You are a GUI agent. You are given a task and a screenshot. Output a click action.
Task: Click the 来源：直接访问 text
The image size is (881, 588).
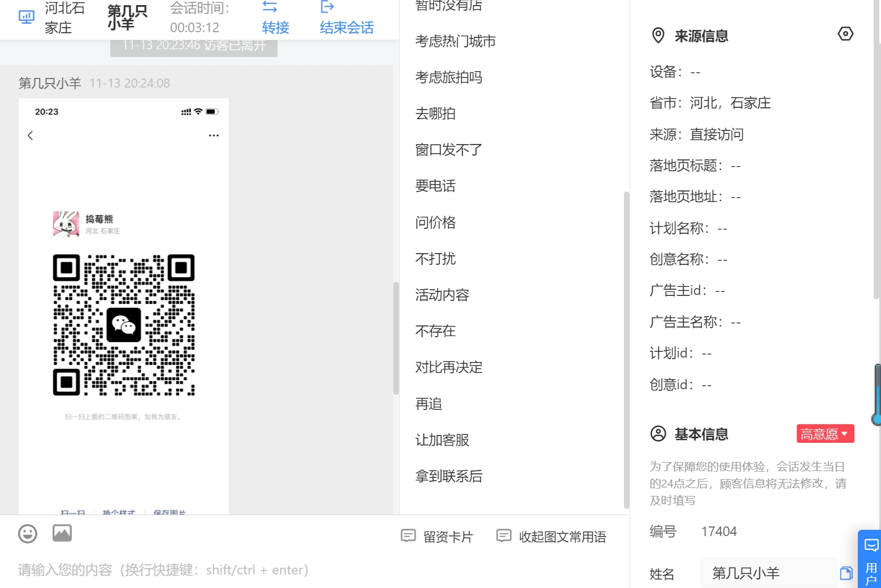tap(697, 134)
